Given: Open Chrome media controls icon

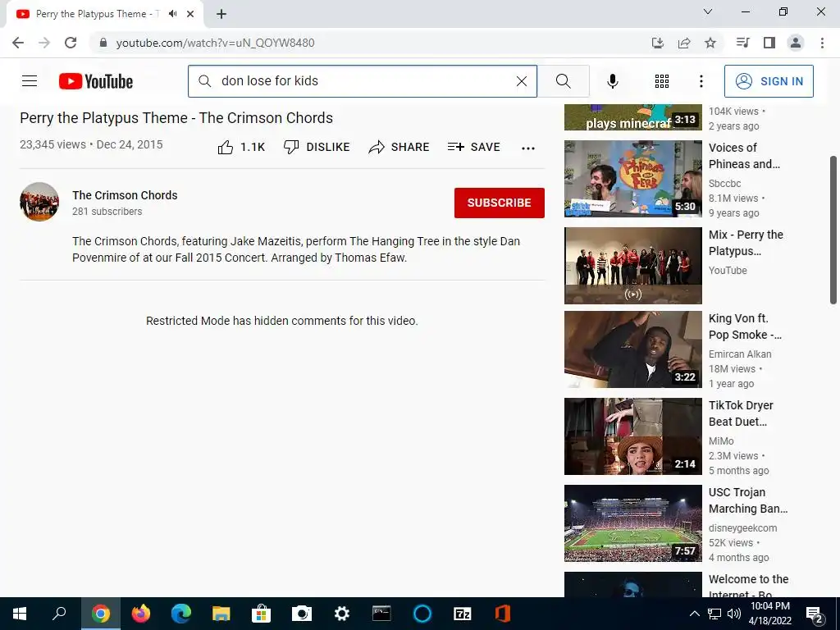Looking at the screenshot, I should tap(742, 43).
